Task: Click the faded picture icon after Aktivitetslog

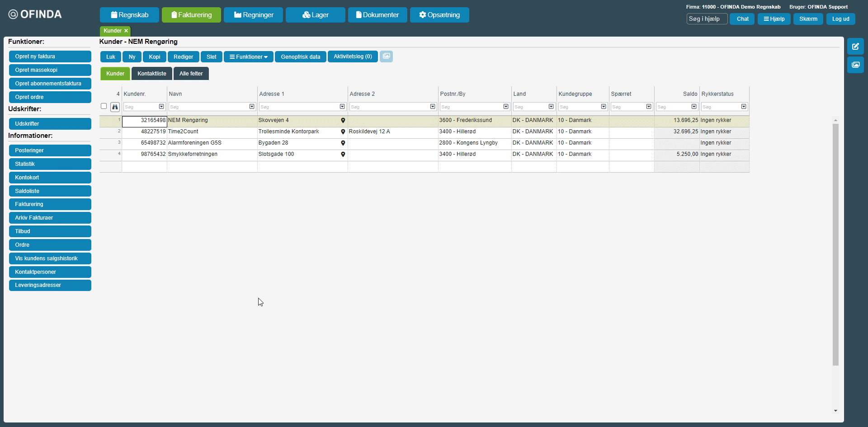Action: pos(386,56)
